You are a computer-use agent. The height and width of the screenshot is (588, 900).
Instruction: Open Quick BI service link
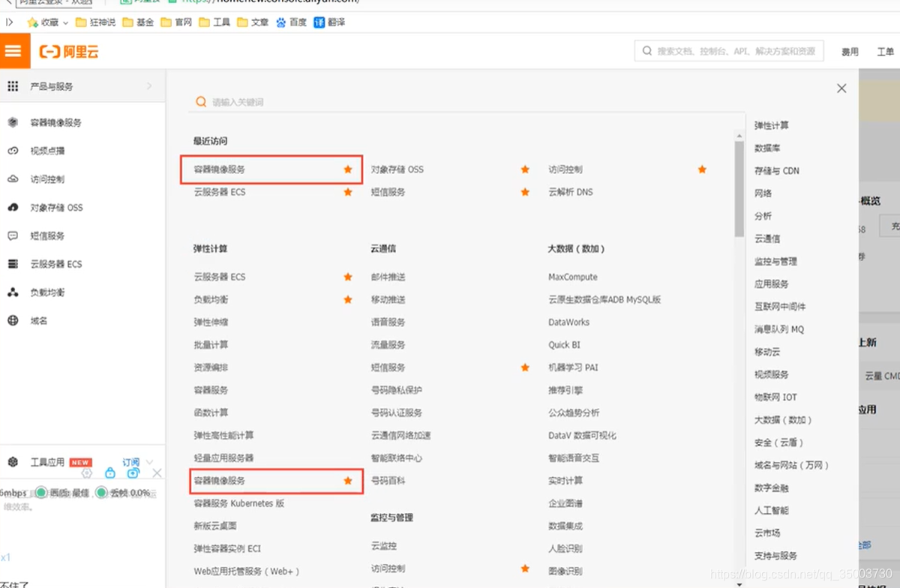pos(565,345)
